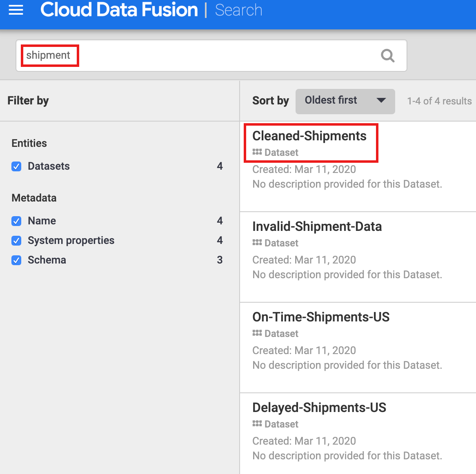The height and width of the screenshot is (474, 476).
Task: Uncheck the Datasets entity filter
Action: pyautogui.click(x=16, y=166)
